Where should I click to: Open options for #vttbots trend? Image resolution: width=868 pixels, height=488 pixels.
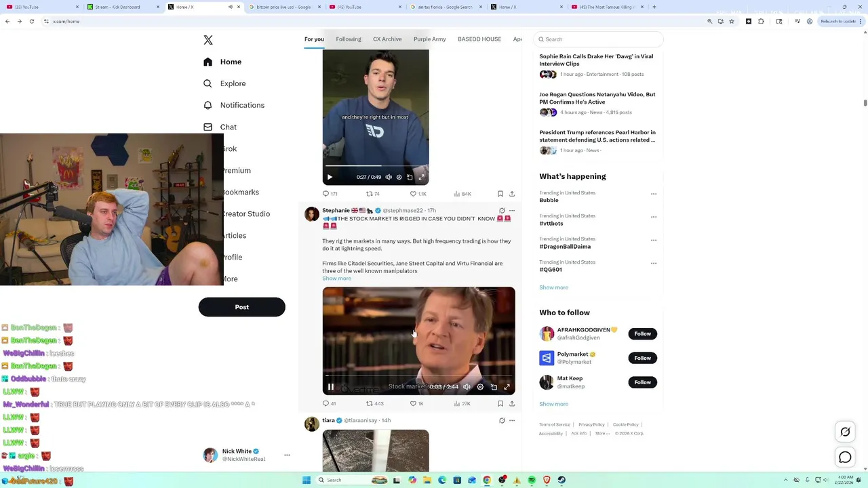click(x=654, y=217)
